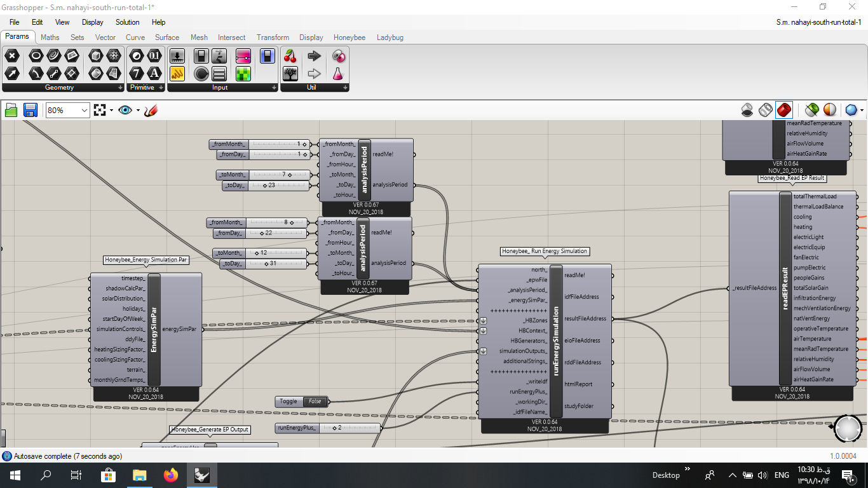Viewport: 868px width, 488px height.
Task: Select the Control Knob input icon
Action: pos(201,74)
